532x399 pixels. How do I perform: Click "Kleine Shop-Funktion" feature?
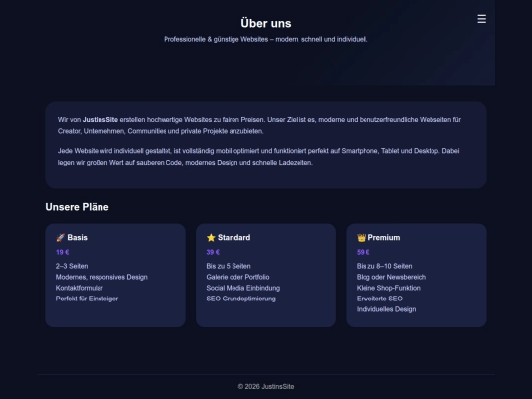388,288
